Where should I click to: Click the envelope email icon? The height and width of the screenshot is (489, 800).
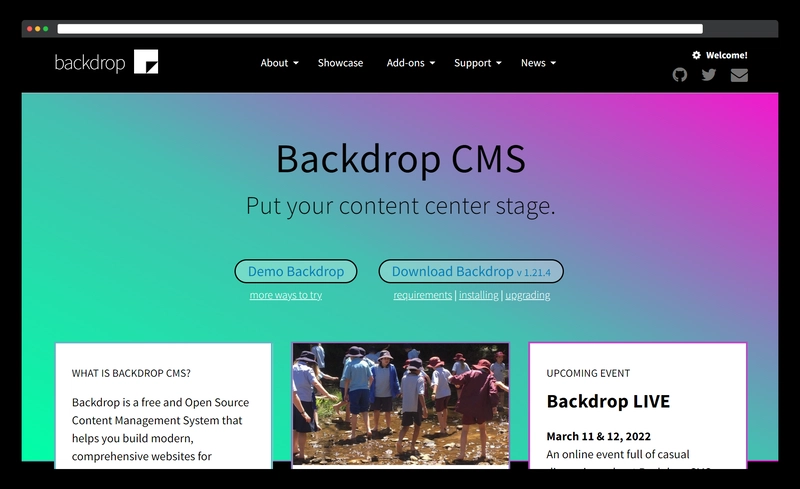pyautogui.click(x=739, y=75)
